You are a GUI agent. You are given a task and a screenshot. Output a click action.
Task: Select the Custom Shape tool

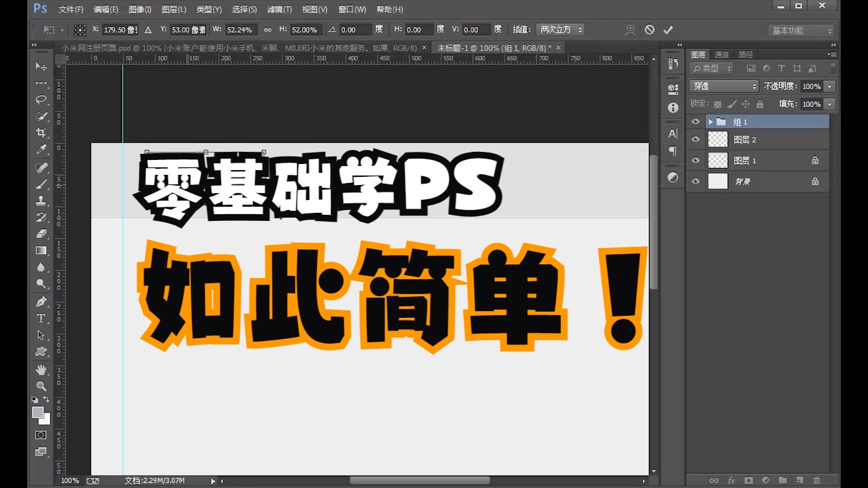(x=41, y=352)
